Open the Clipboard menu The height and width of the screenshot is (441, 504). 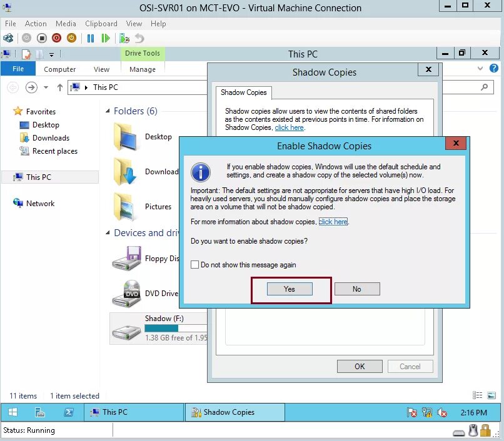point(101,24)
